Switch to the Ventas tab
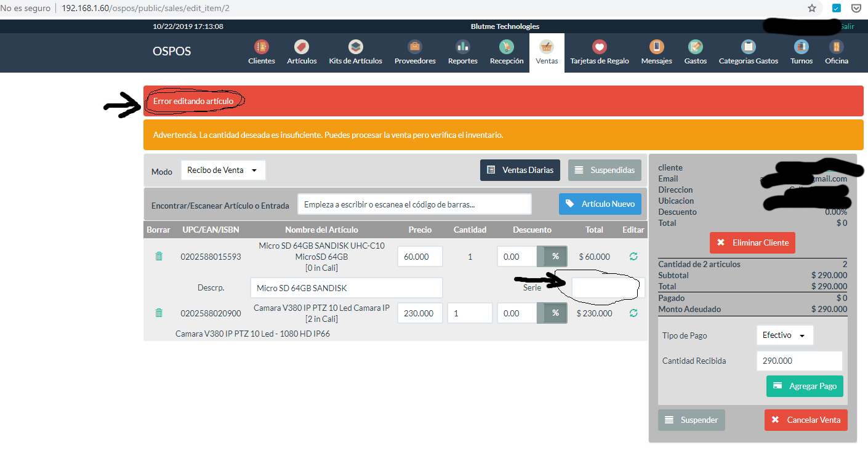The height and width of the screenshot is (469, 868). tap(546, 52)
